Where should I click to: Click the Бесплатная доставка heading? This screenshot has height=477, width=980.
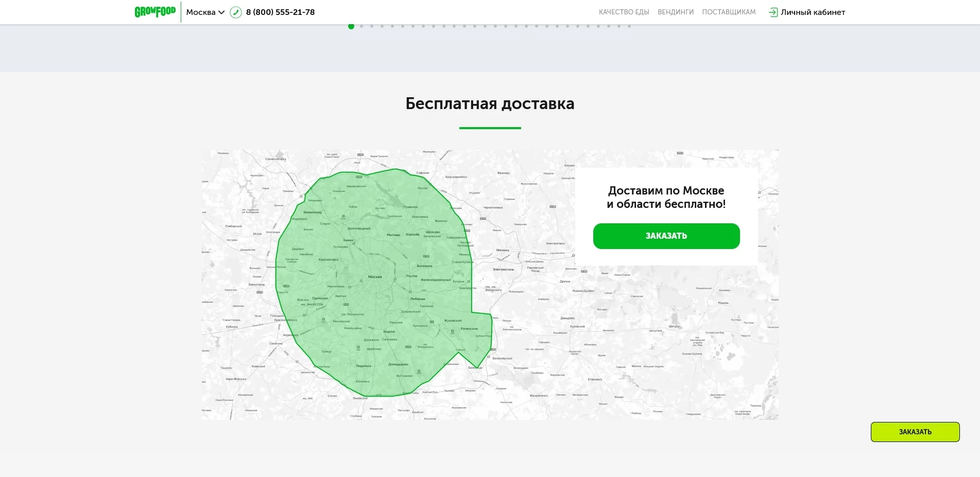(x=490, y=103)
